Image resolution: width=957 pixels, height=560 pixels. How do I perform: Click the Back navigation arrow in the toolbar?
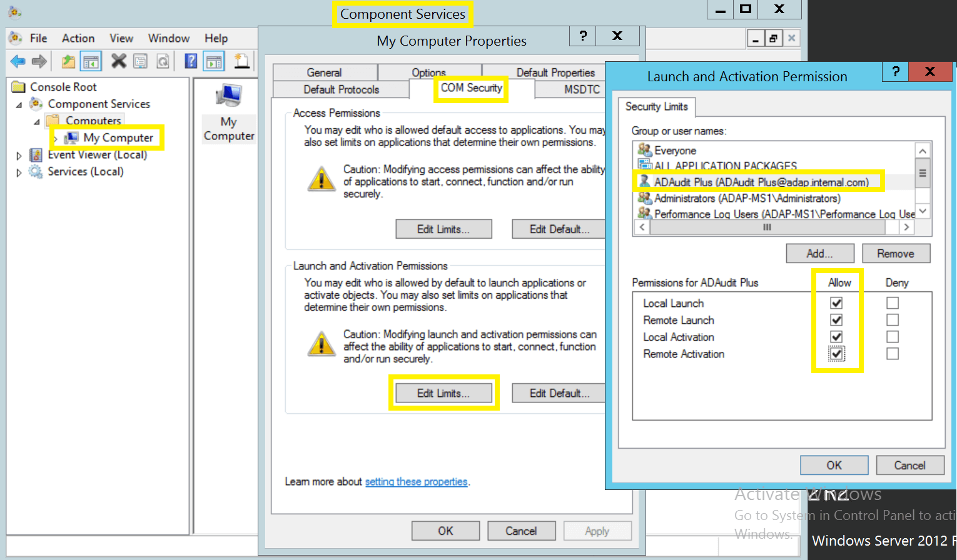pyautogui.click(x=17, y=61)
